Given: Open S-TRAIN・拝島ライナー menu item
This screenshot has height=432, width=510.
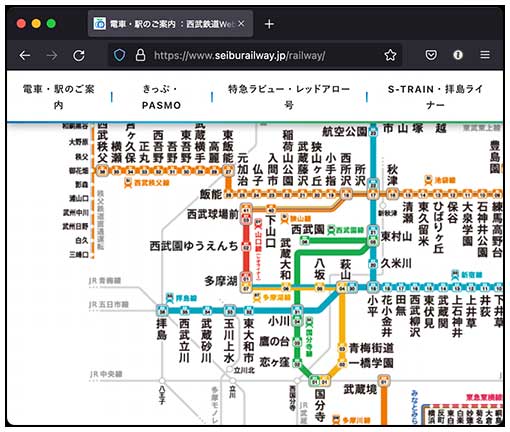Looking at the screenshot, I should [x=435, y=97].
